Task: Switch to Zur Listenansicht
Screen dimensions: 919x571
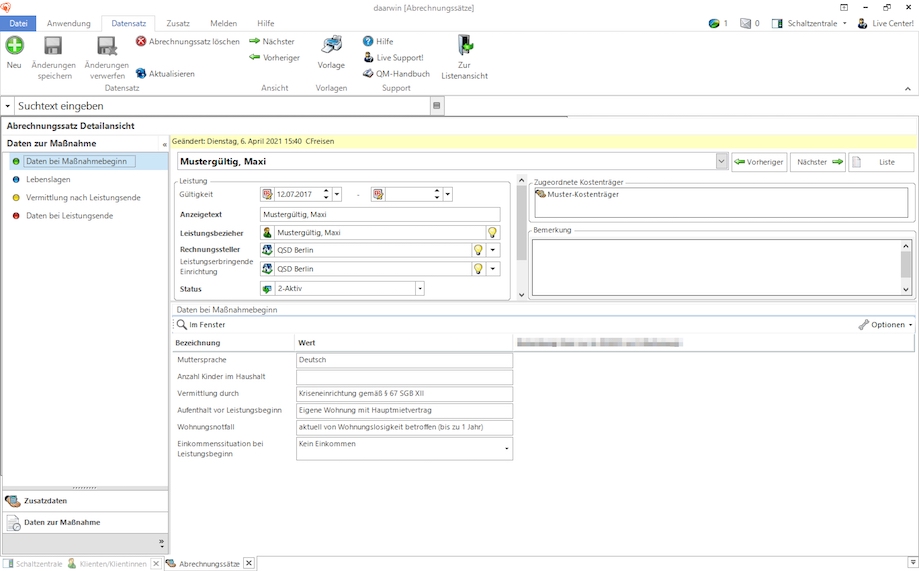Action: [x=464, y=57]
